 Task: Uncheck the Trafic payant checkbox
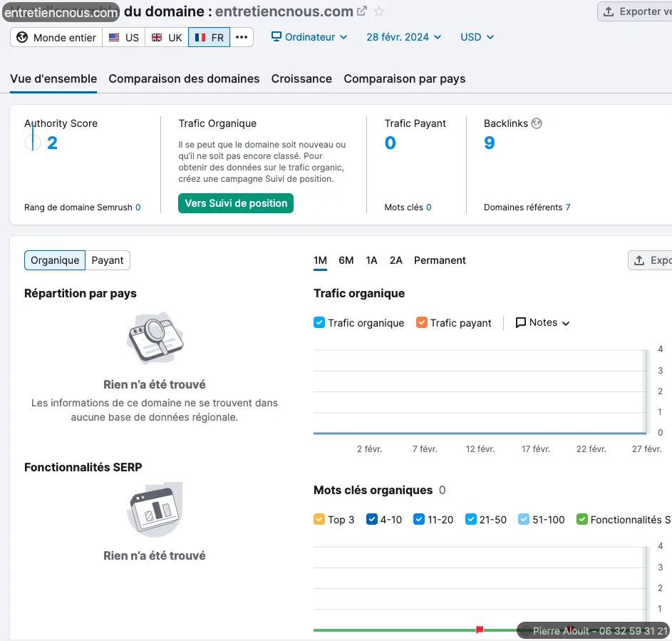[422, 323]
